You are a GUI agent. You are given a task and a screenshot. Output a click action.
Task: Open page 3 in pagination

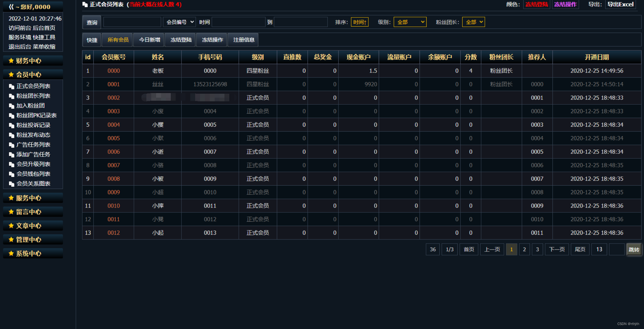538,249
